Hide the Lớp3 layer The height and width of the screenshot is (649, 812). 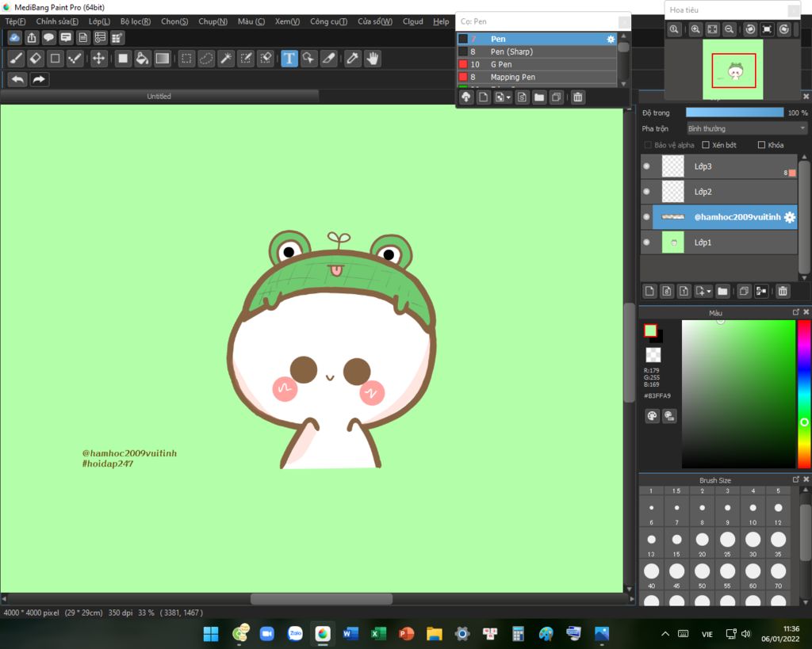[x=646, y=166]
